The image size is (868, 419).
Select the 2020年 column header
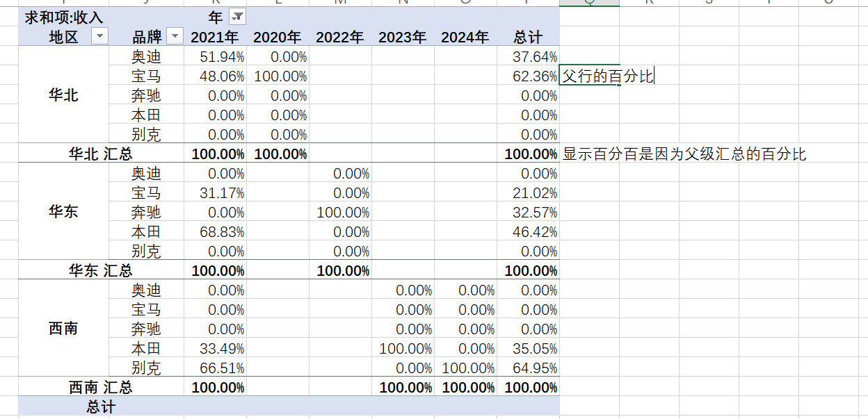point(278,37)
